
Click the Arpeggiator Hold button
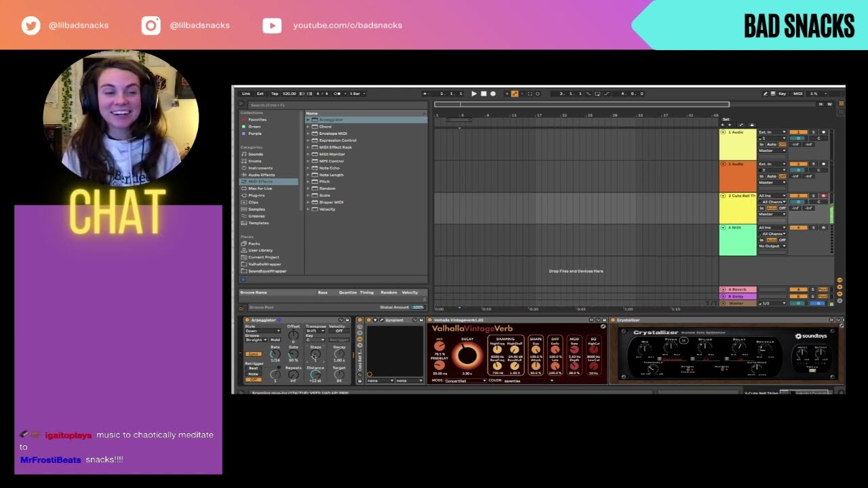pyautogui.click(x=275, y=340)
